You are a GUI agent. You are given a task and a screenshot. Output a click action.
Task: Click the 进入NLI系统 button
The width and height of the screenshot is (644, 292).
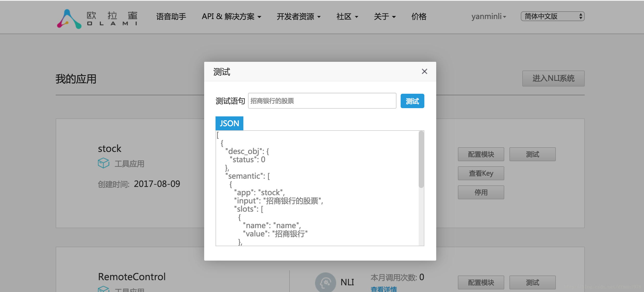(553, 78)
